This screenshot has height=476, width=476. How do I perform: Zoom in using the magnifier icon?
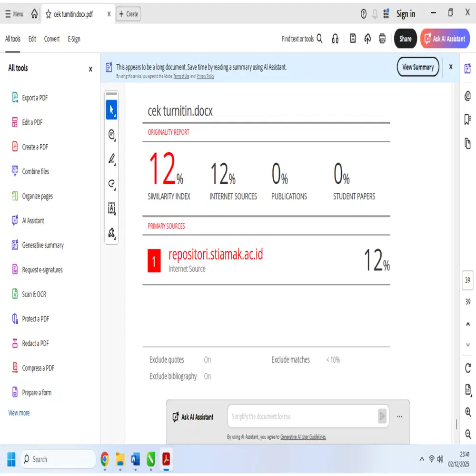coord(467,412)
